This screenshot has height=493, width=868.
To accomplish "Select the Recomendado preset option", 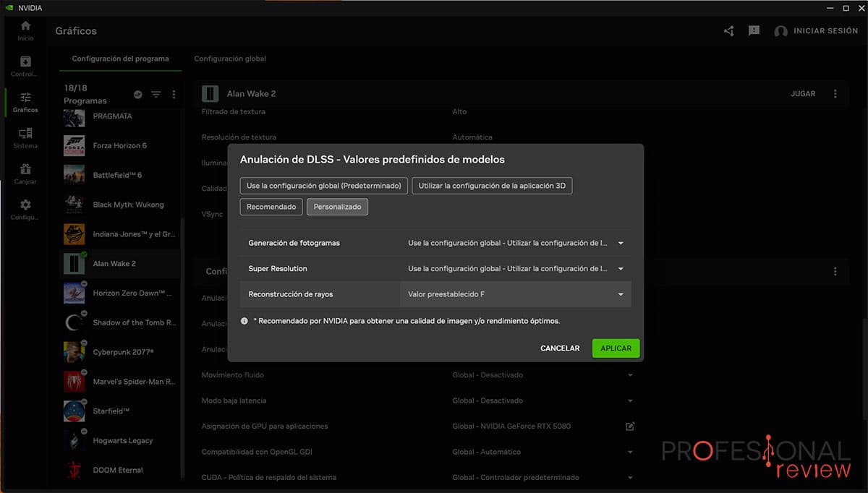I will pyautogui.click(x=271, y=207).
